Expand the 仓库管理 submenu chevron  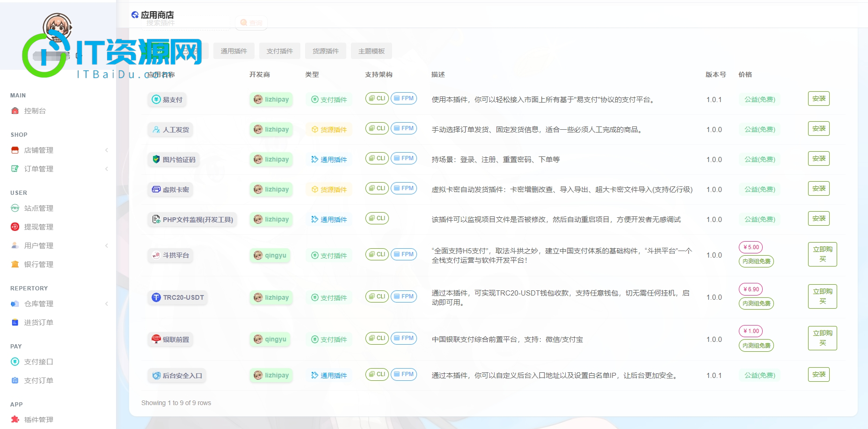(107, 304)
